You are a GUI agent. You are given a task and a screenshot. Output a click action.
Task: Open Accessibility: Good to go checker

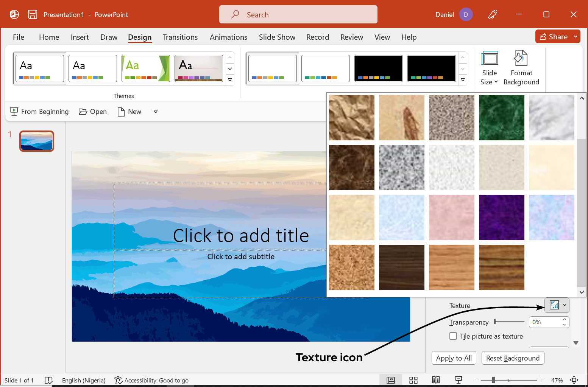(151, 380)
